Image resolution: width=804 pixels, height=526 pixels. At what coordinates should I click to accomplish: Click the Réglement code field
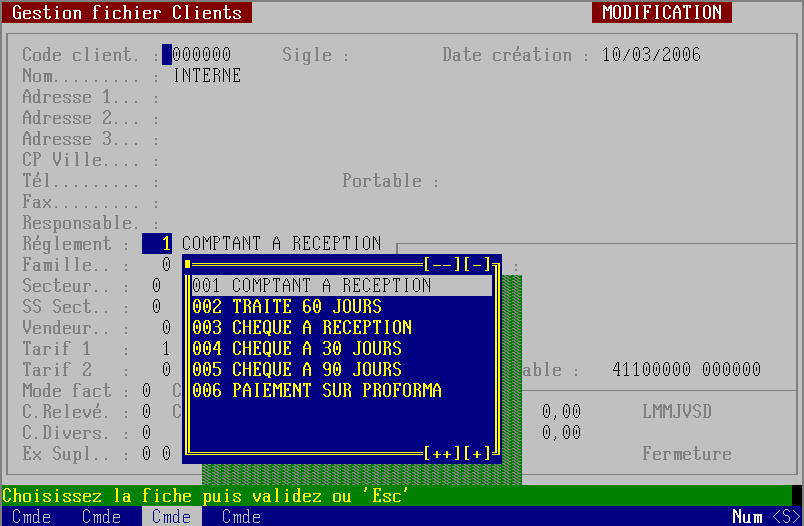[x=157, y=244]
